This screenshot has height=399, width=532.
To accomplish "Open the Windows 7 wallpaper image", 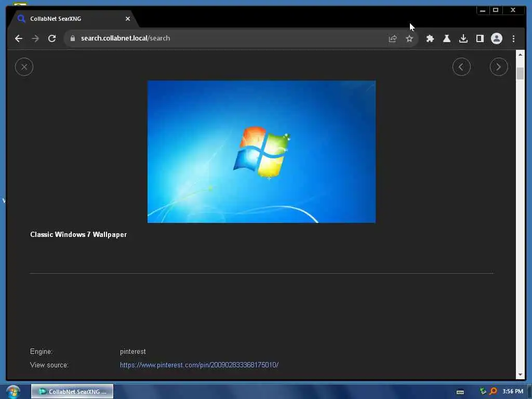I will click(x=261, y=152).
